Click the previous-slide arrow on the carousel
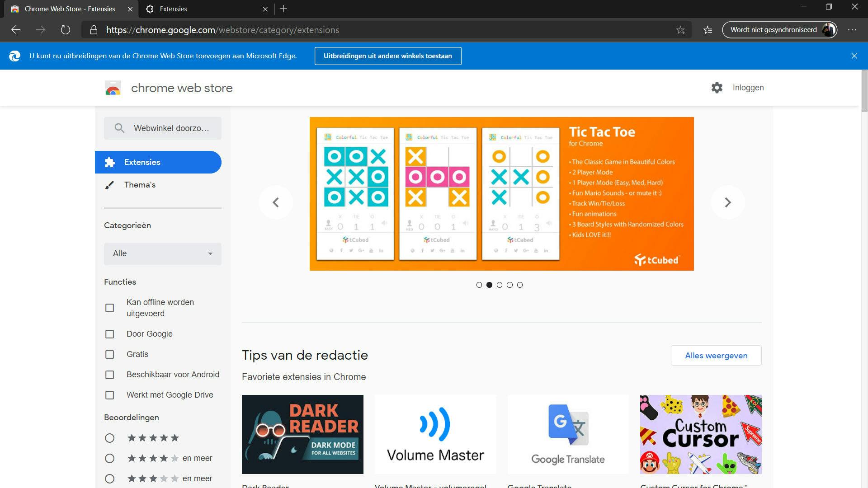The image size is (868, 488). [x=276, y=202]
